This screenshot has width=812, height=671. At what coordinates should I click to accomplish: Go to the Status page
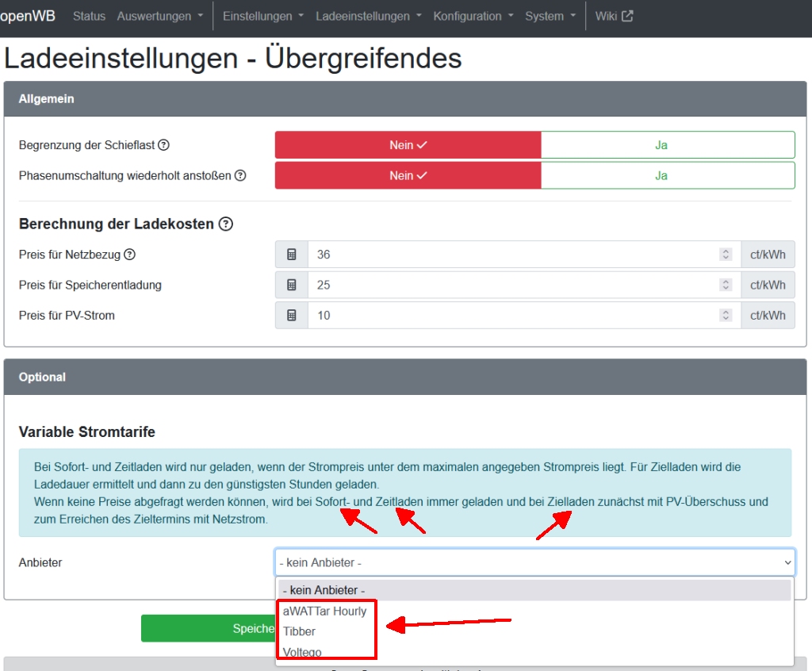coord(89,16)
